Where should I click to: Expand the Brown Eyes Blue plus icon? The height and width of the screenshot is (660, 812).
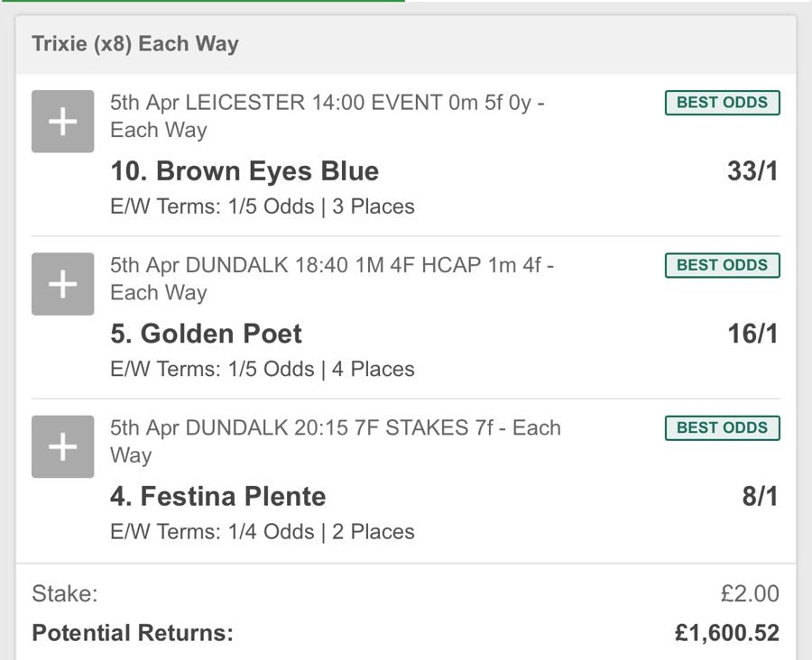(x=62, y=122)
